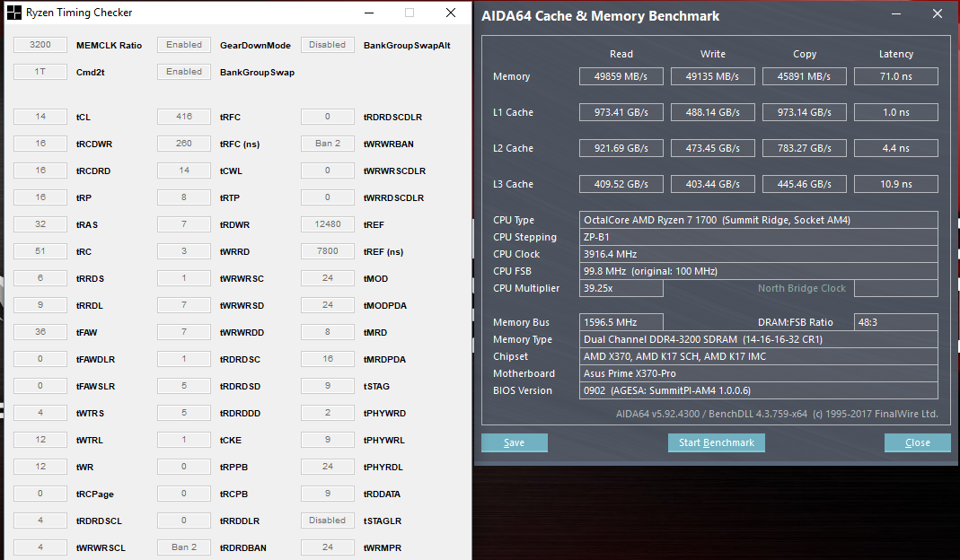Click the tRRDS value box
This screenshot has height=560, width=960.
tap(40, 278)
